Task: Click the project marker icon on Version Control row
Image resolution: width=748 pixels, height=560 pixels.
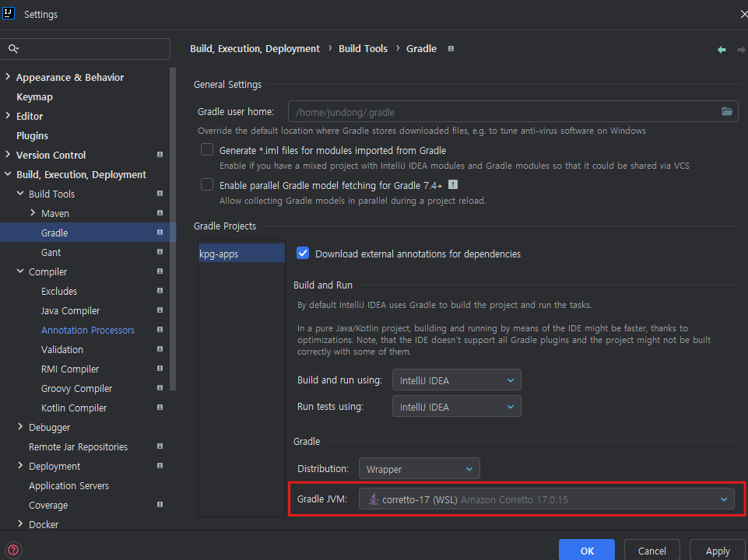Action: (x=160, y=155)
